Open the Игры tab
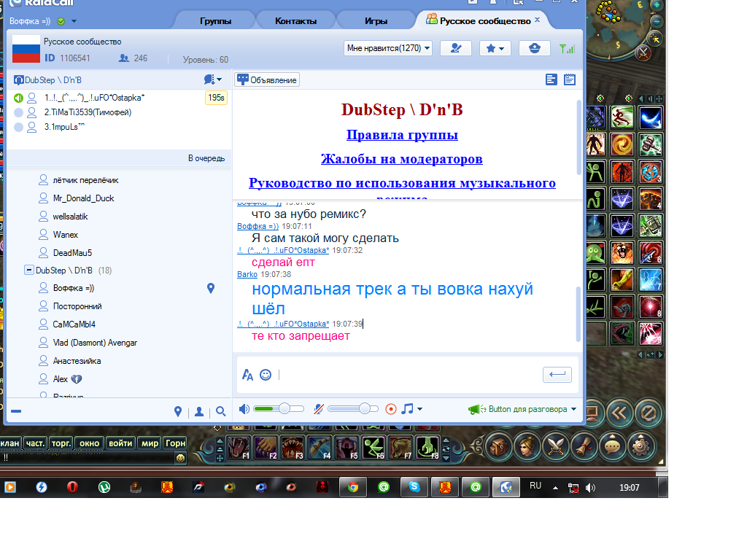 click(x=376, y=21)
